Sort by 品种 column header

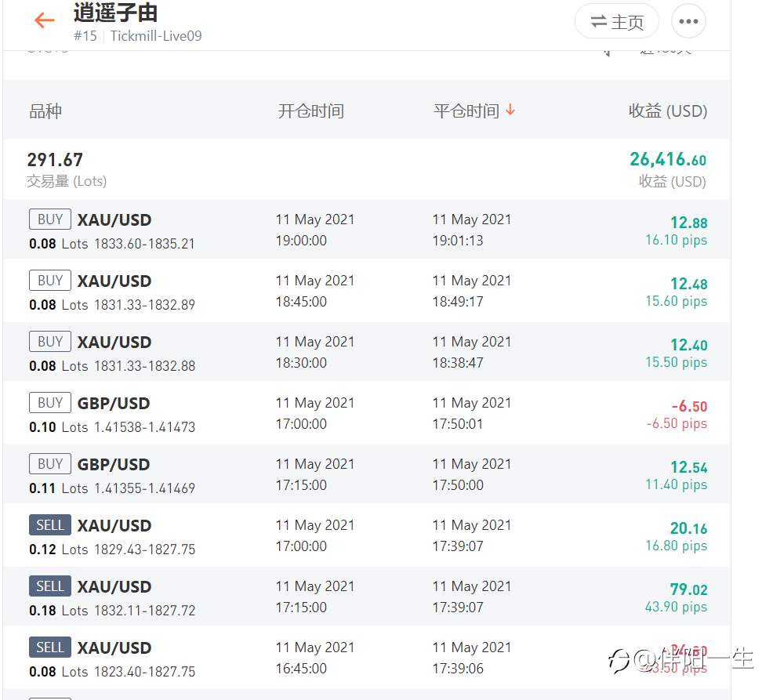click(x=45, y=111)
